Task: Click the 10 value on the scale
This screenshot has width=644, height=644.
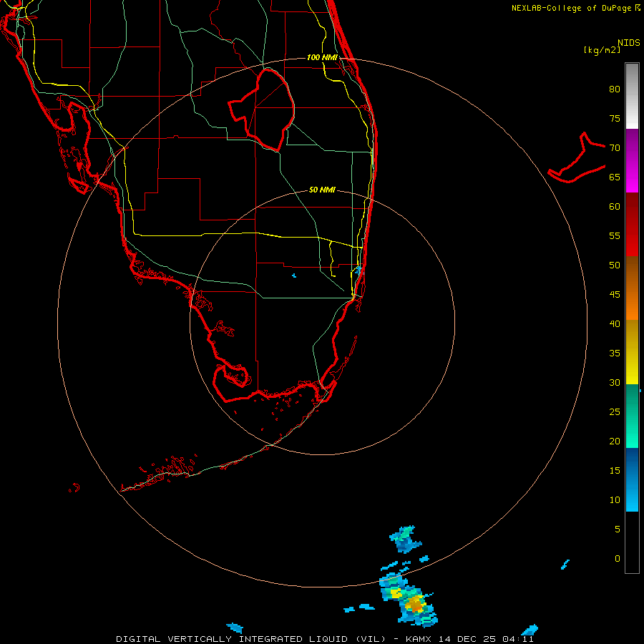Action: (615, 500)
